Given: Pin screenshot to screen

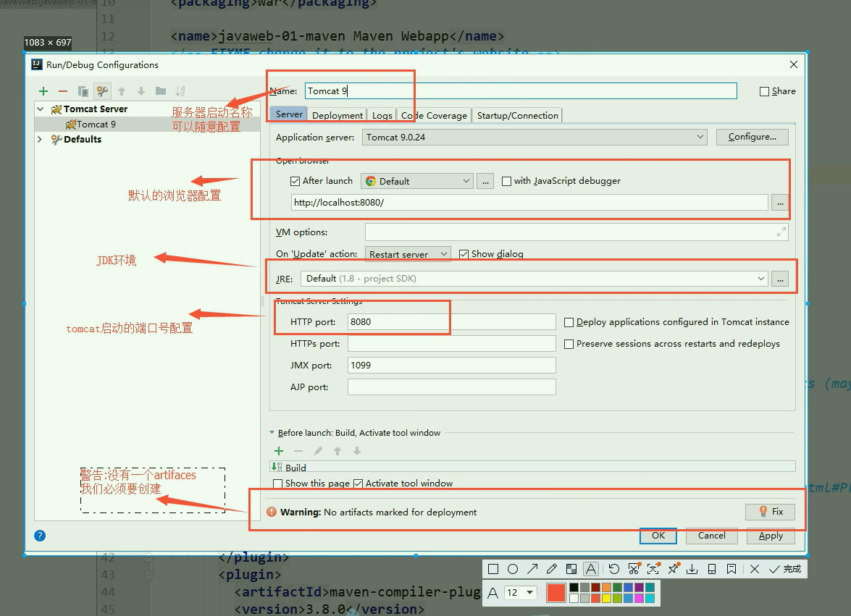Looking at the screenshot, I should click(x=673, y=569).
